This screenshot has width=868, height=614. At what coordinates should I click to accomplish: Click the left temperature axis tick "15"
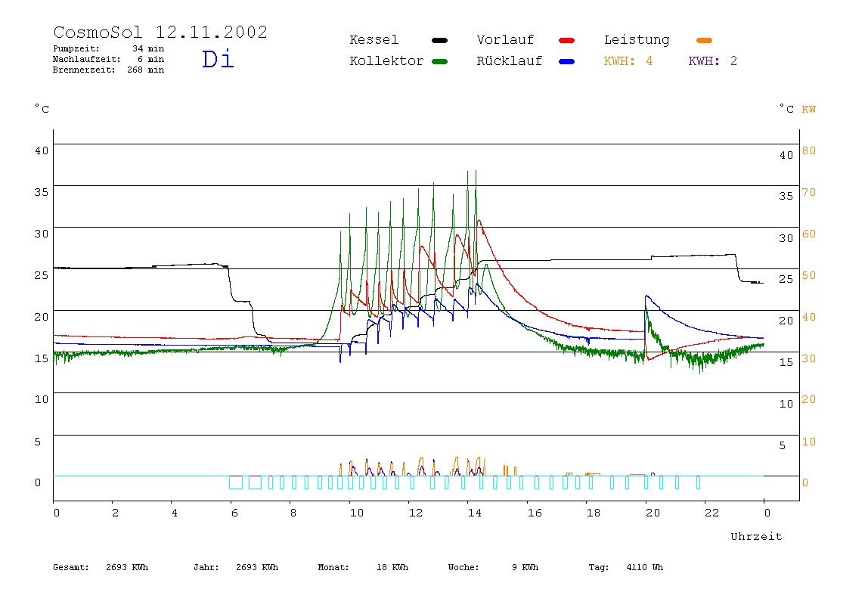click(42, 358)
